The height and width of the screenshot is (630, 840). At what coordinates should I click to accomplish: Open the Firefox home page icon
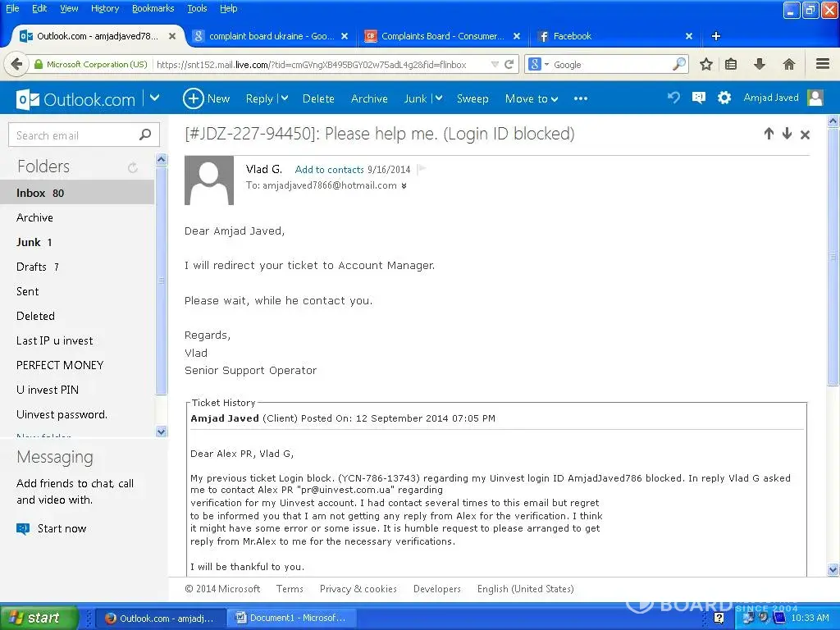point(788,64)
